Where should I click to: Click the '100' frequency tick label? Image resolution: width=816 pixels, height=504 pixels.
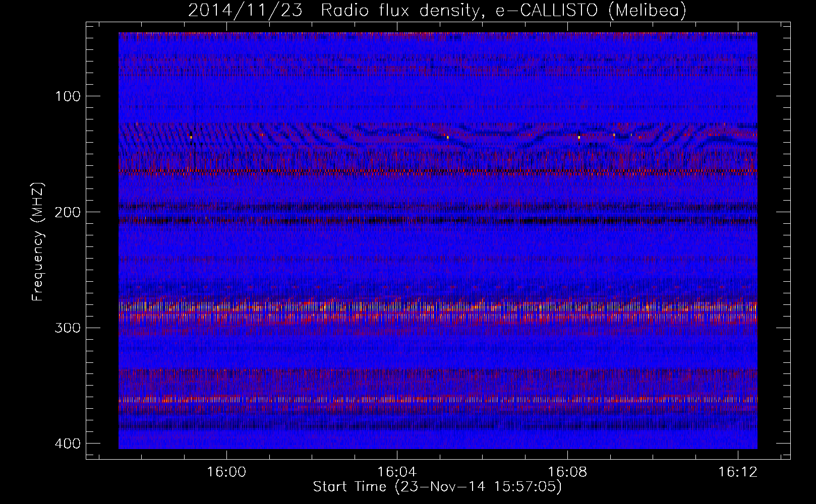point(67,96)
